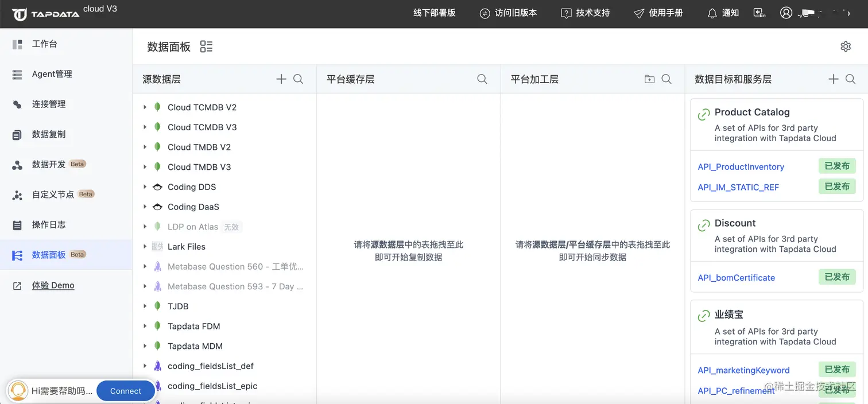
Task: Expand the Tapdata FDM node
Action: [x=145, y=326]
